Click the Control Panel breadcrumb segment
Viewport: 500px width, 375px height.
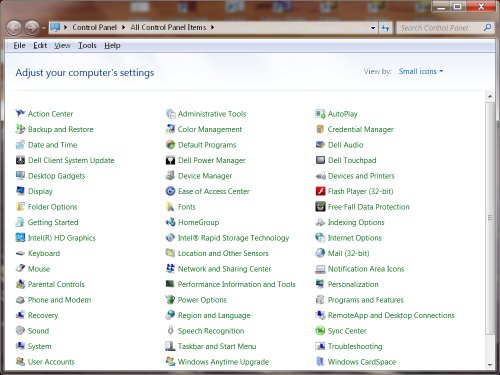(x=94, y=27)
